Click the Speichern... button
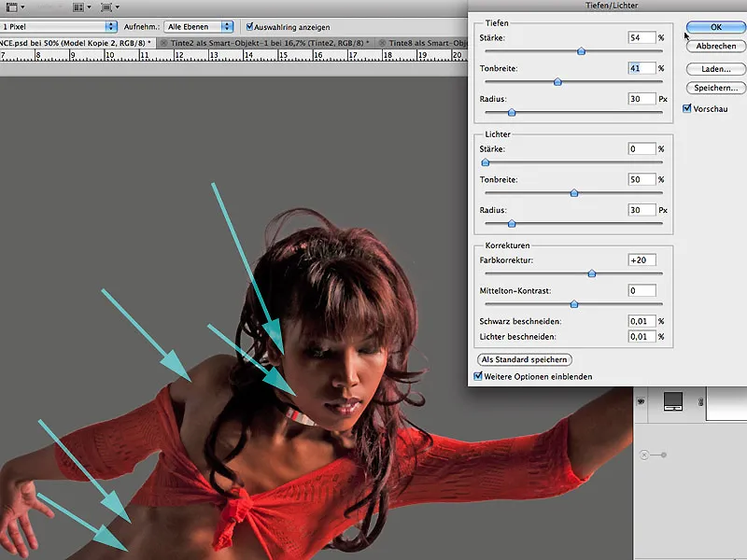 pyautogui.click(x=715, y=88)
